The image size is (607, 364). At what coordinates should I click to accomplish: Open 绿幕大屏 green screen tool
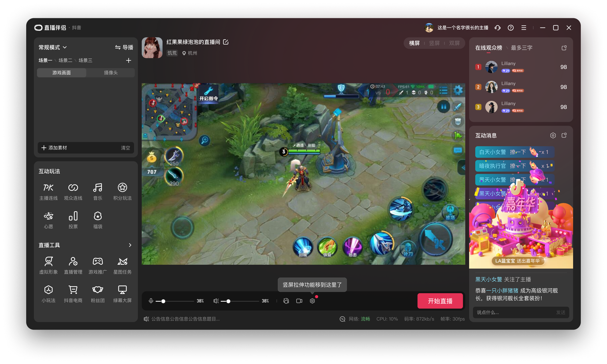(122, 294)
